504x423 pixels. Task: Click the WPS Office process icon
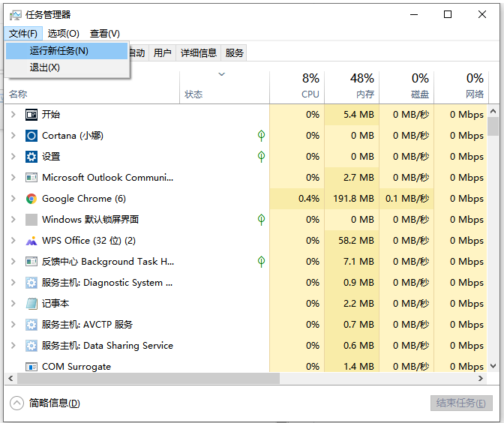(31, 241)
